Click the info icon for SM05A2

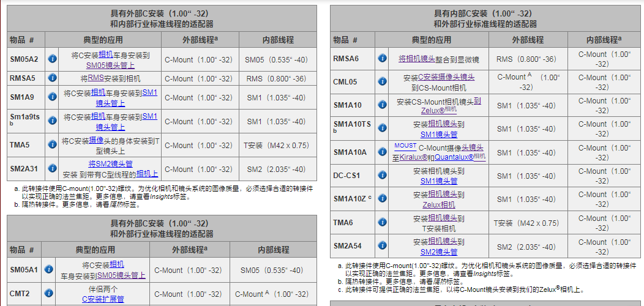[53, 59]
